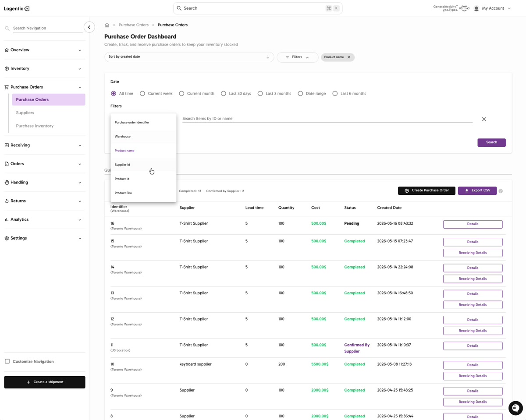The height and width of the screenshot is (420, 526).
Task: Choose Product name filter option
Action: click(x=143, y=151)
